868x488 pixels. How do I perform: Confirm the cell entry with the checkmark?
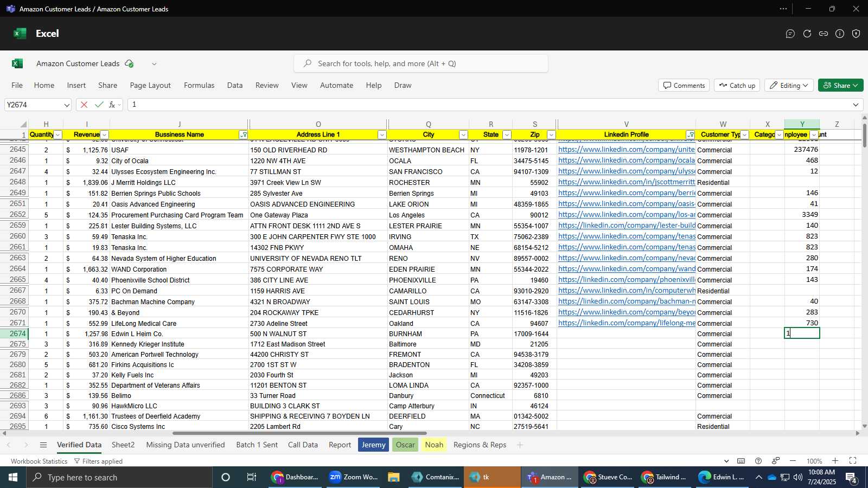[x=99, y=105]
